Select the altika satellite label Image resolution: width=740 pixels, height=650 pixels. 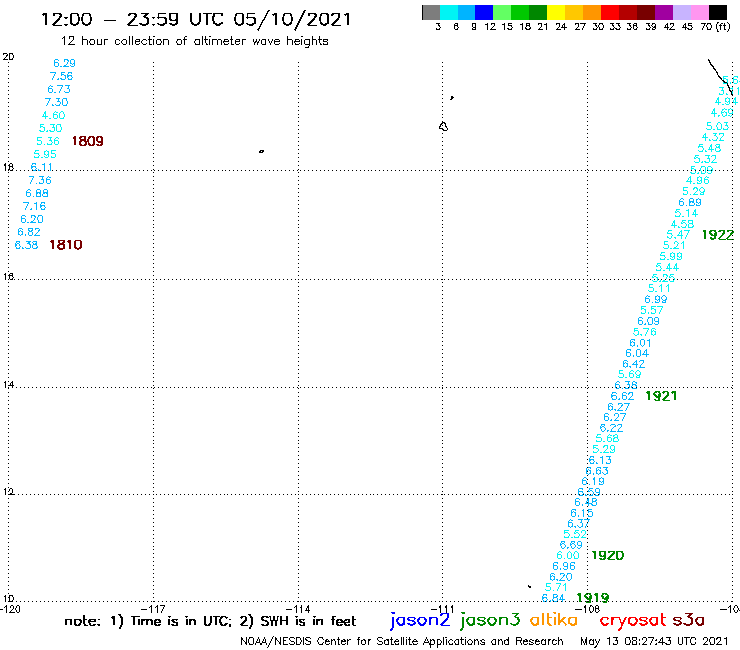[554, 620]
